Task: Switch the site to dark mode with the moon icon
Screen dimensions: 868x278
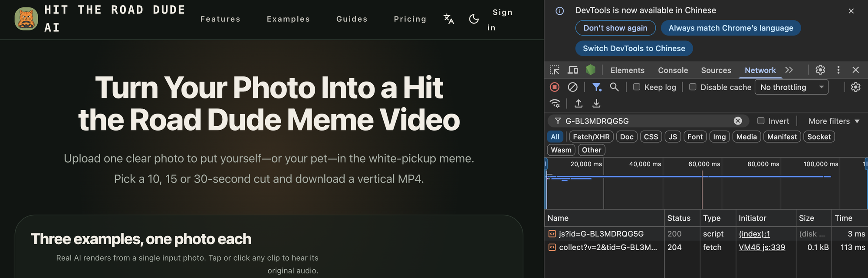Action: tap(474, 19)
